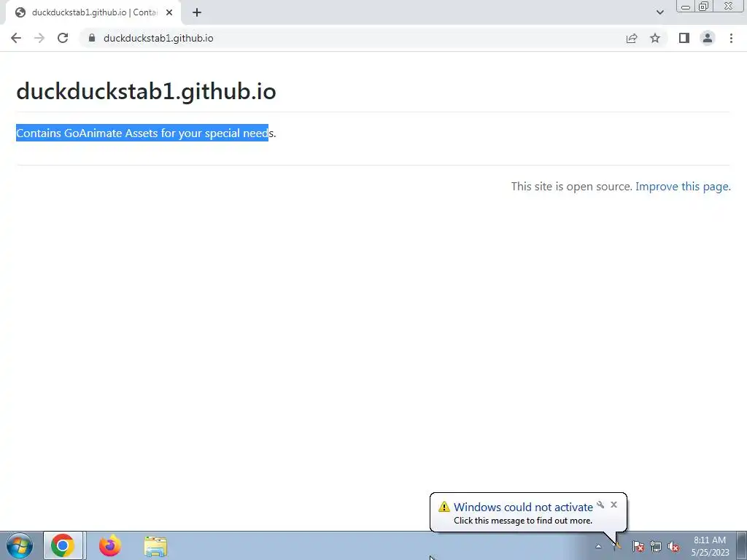This screenshot has width=747, height=560.
Task: Click the tab's globe favicon
Action: click(20, 12)
